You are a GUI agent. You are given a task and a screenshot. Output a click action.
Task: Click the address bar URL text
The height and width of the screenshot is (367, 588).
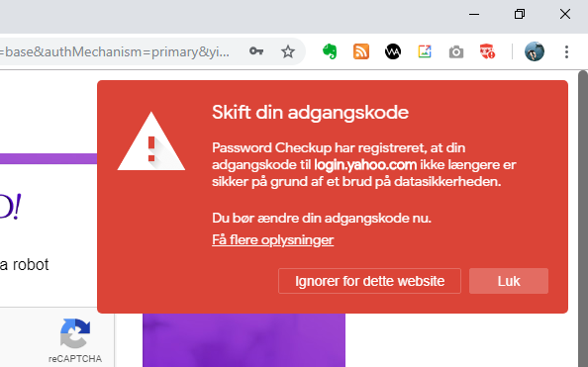(115, 51)
